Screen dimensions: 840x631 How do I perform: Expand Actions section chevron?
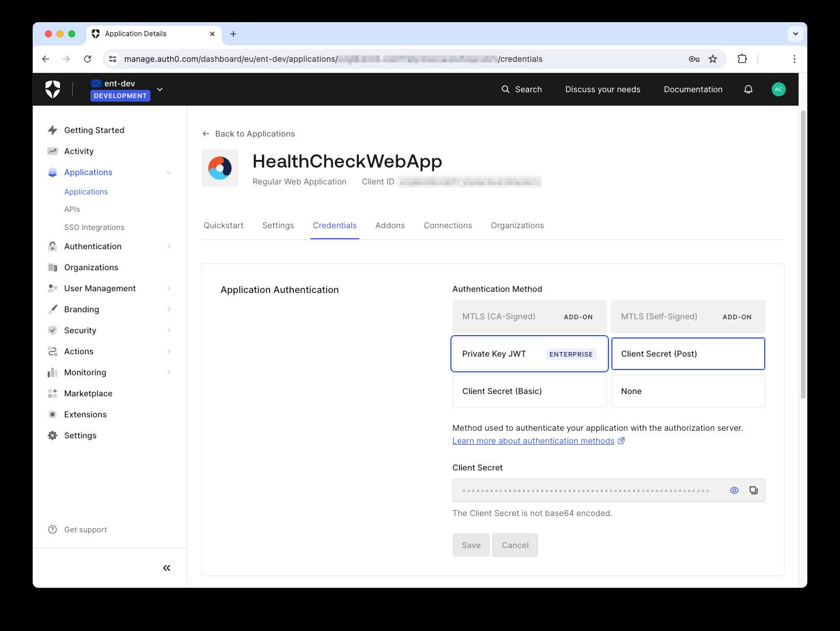pos(169,351)
